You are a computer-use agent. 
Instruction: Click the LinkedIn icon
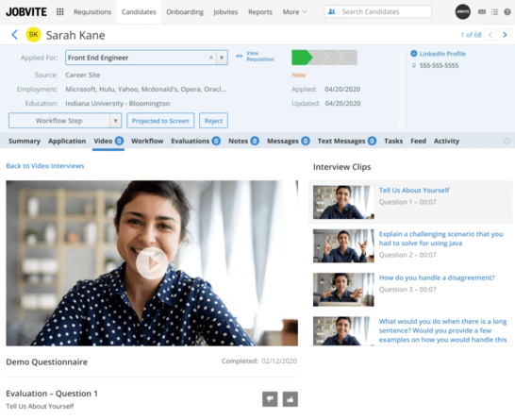[x=414, y=53]
